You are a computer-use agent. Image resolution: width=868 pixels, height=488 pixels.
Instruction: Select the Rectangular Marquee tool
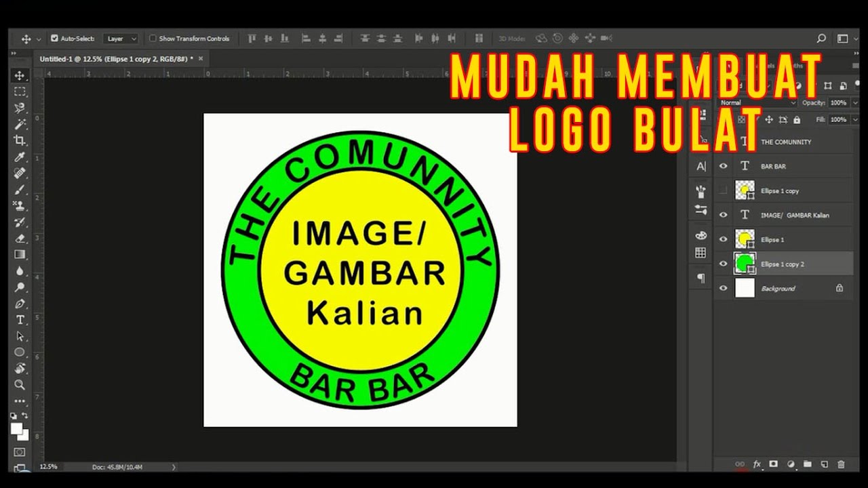click(20, 91)
